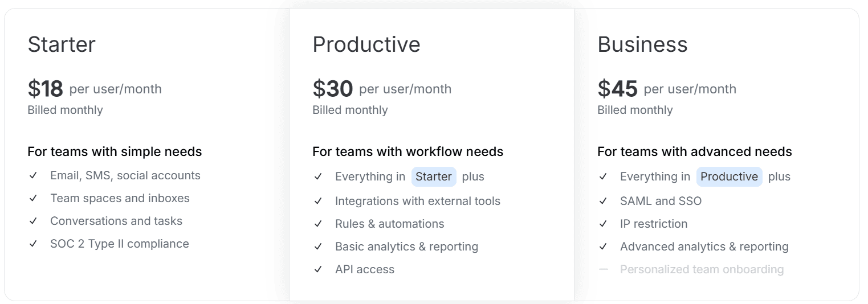The image size is (868, 304).
Task: Click the blue Productive badge
Action: tap(729, 176)
